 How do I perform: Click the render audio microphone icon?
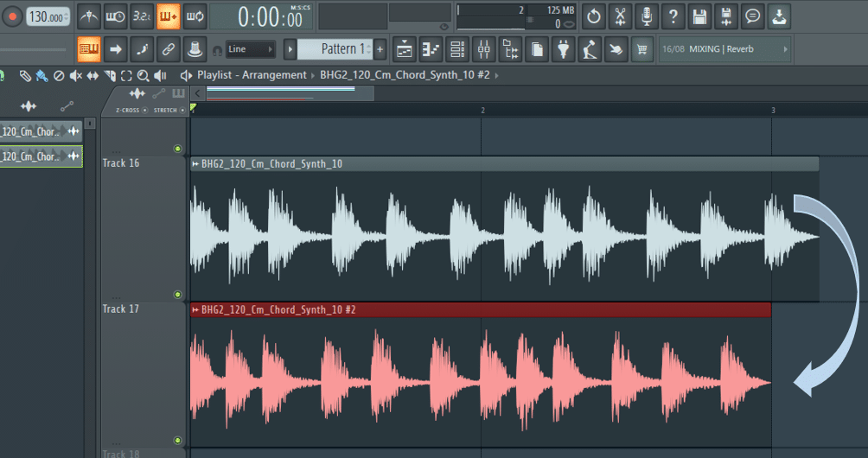click(x=646, y=16)
